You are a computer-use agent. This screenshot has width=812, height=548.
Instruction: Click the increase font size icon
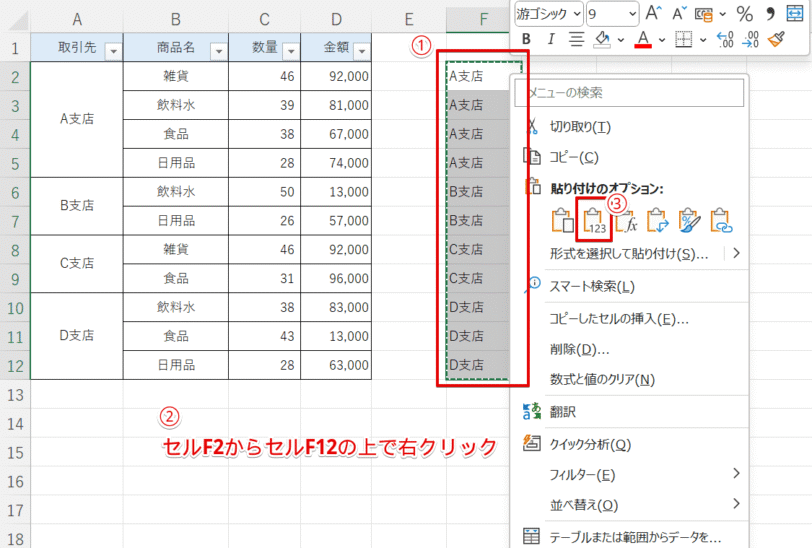tap(653, 13)
